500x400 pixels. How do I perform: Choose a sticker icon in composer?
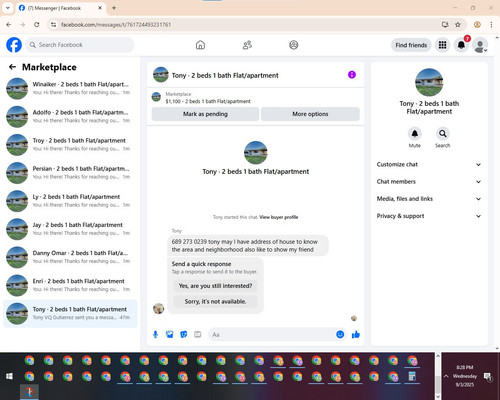click(x=183, y=334)
